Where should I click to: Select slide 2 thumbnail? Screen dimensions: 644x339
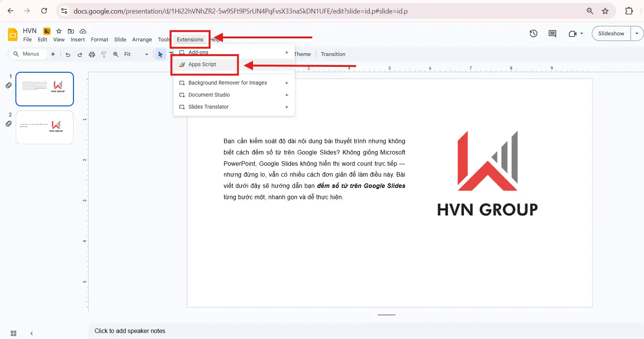coord(44,127)
